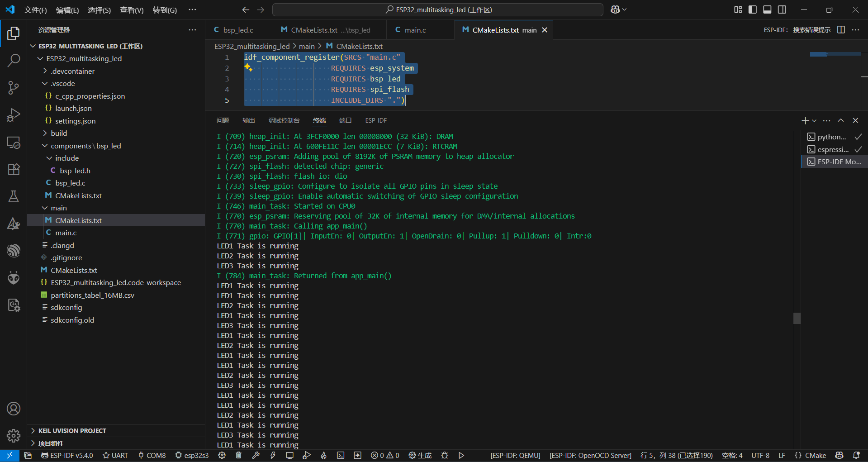The image size is (868, 462).
Task: Open the new terminal launch profile dropdown
Action: click(814, 121)
